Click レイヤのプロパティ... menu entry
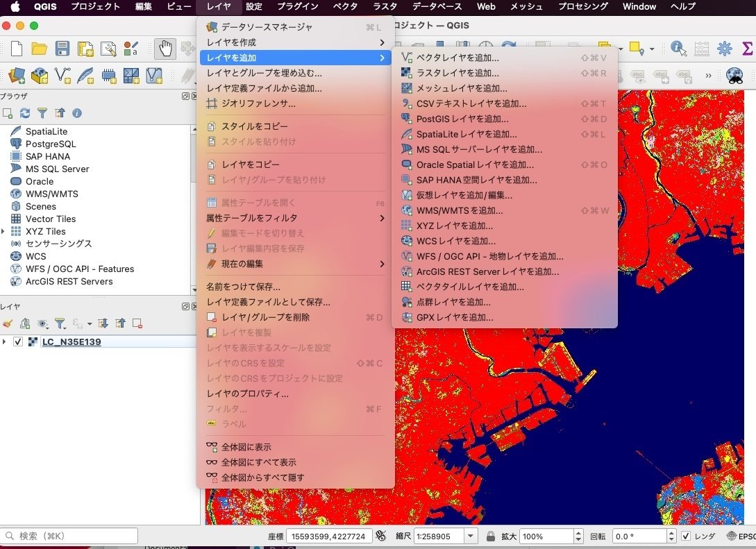The width and height of the screenshot is (756, 549). click(x=295, y=394)
